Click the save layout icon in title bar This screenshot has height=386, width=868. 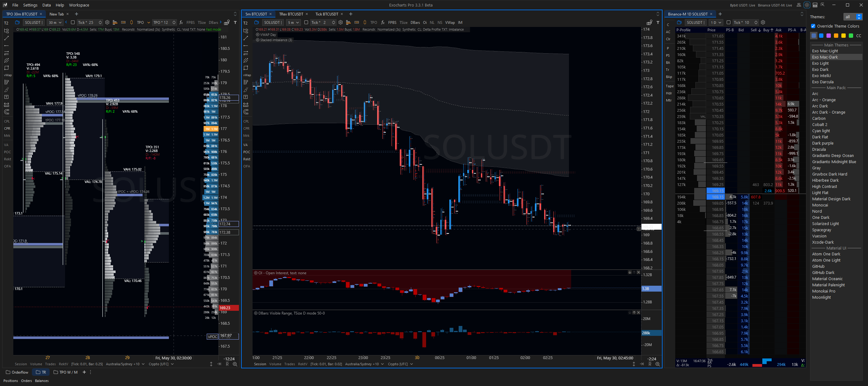click(x=815, y=5)
